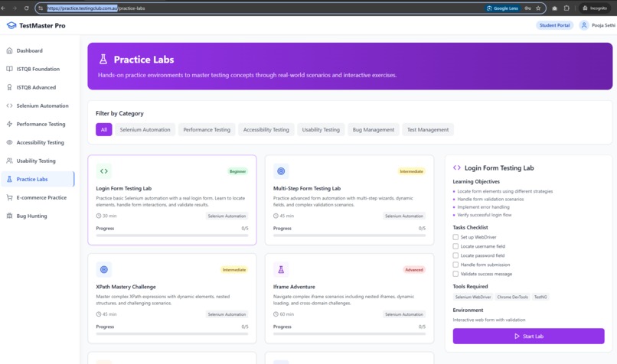The image size is (617, 364).
Task: Open the Iframe Adventure card title
Action: 294,287
